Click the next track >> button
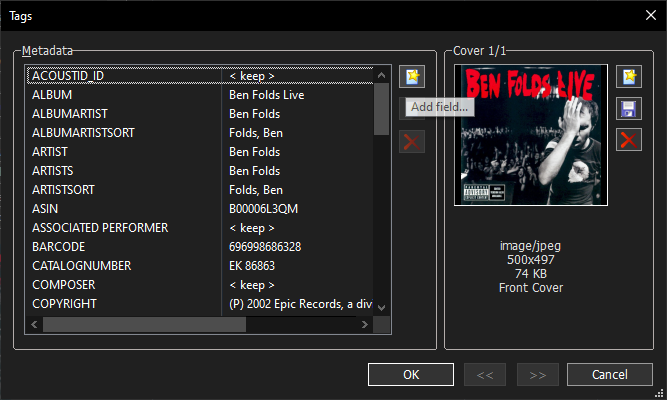Screen dimensions: 667x400 (538, 374)
